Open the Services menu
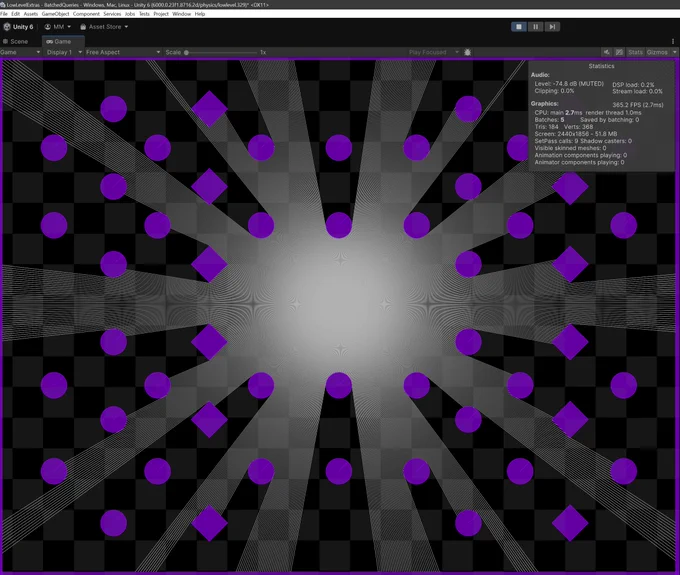Screen dimensions: 680x575 coord(112,14)
